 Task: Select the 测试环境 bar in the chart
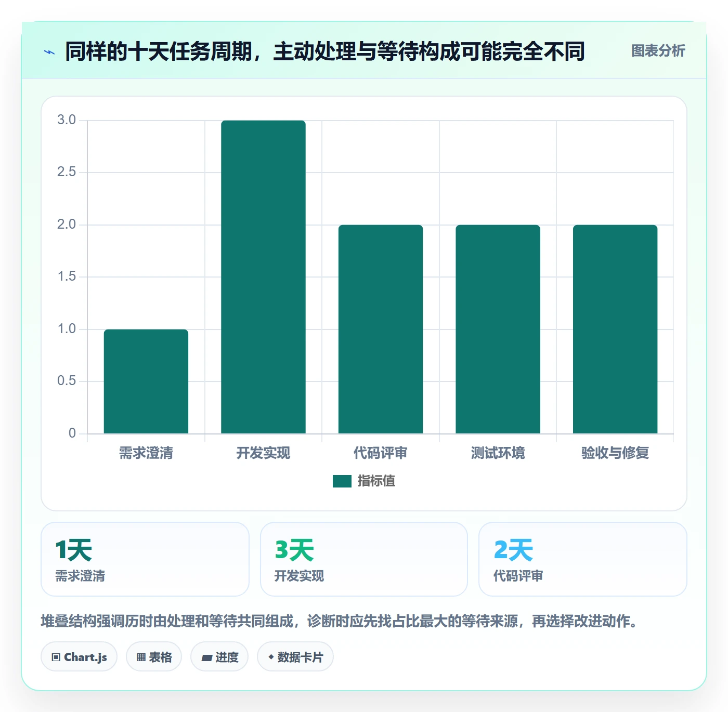[x=498, y=329]
